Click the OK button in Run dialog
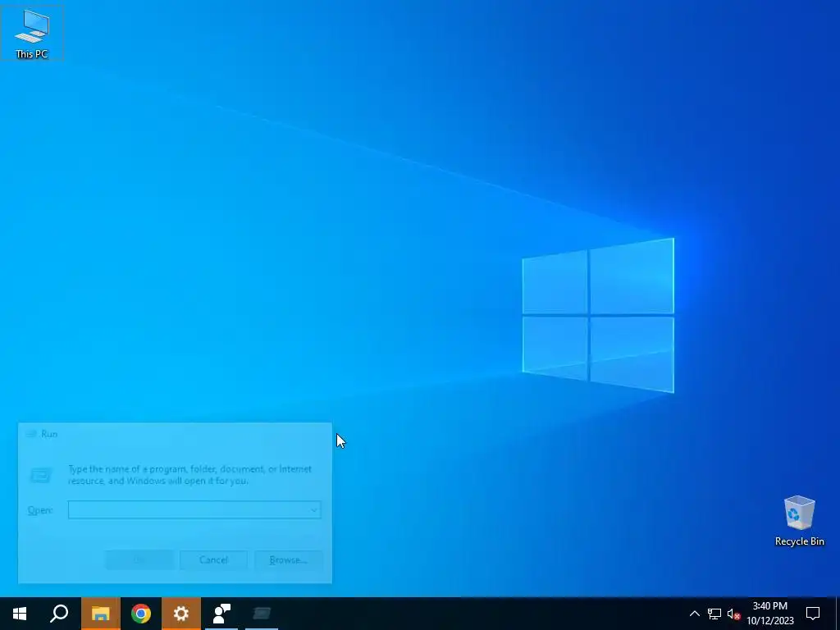840x630 pixels. coord(139,559)
